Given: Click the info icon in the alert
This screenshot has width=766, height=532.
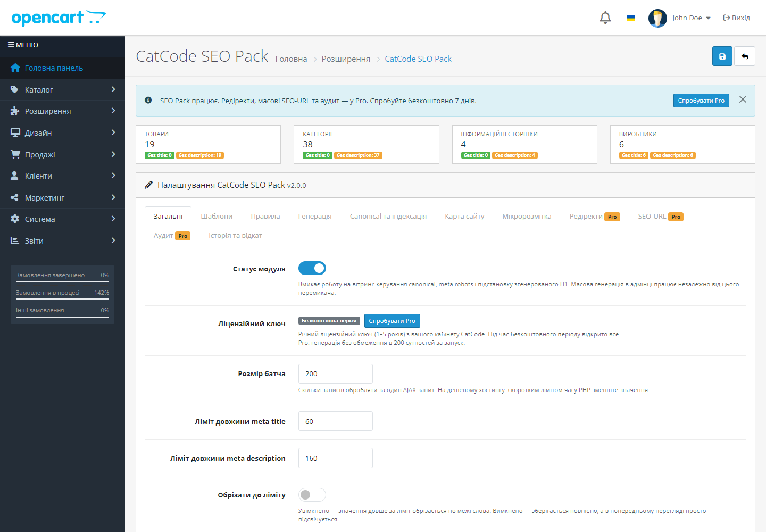Looking at the screenshot, I should coord(148,100).
